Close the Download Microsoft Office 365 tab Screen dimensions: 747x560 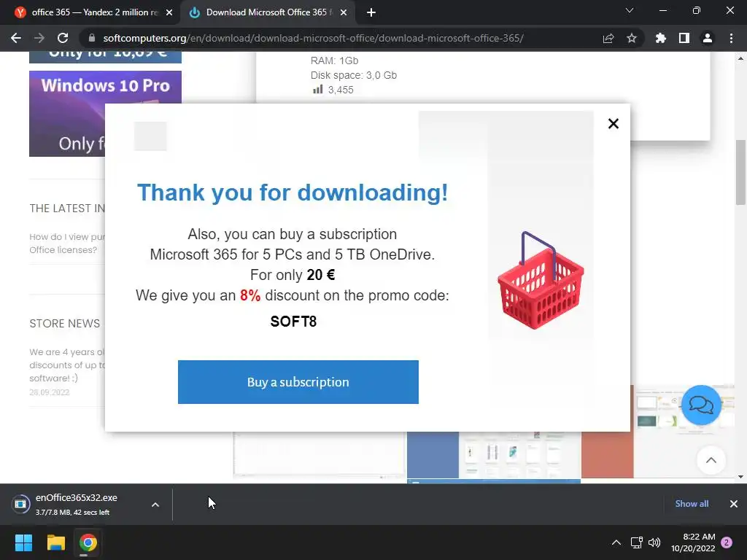pos(344,12)
